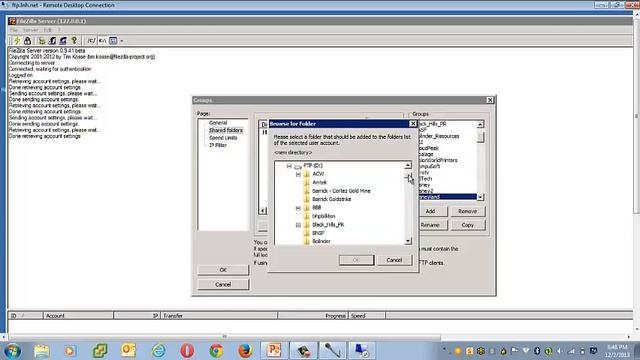Open Windows Start menu
The height and width of the screenshot is (360, 640).
(x=12, y=351)
